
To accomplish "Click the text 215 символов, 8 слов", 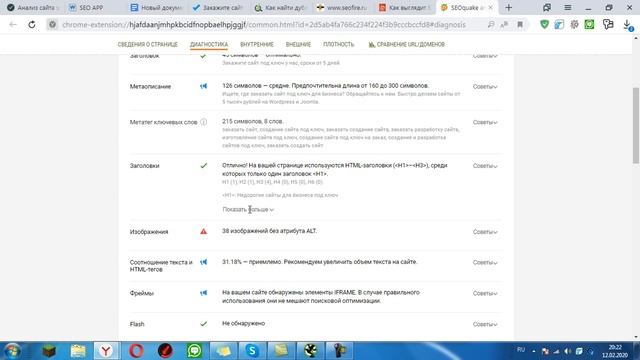I will (253, 121).
